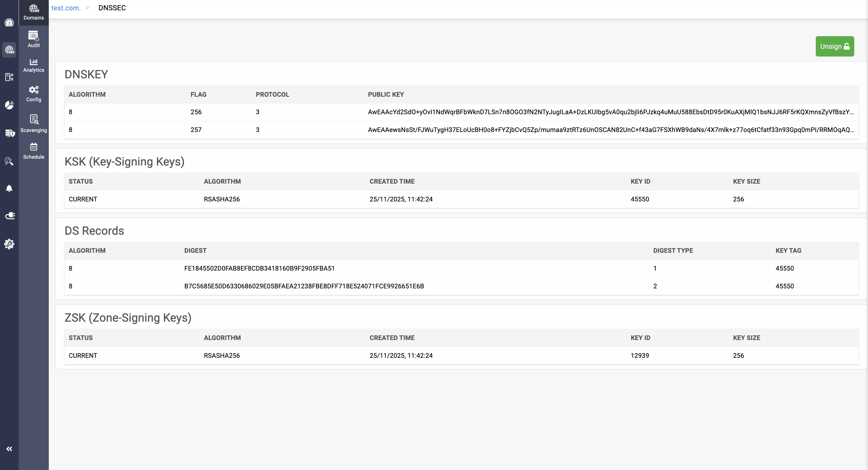Click the SHA-256 DS digest starting B7C5685E
This screenshot has width=868, height=470.
point(304,286)
